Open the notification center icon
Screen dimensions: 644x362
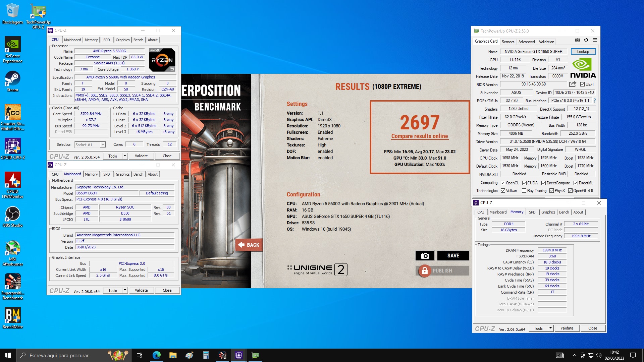point(633,355)
